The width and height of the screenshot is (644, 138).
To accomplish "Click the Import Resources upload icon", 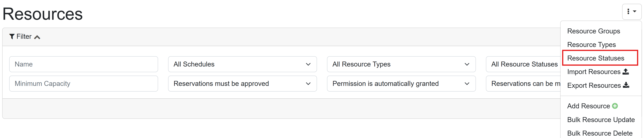I will 626,72.
